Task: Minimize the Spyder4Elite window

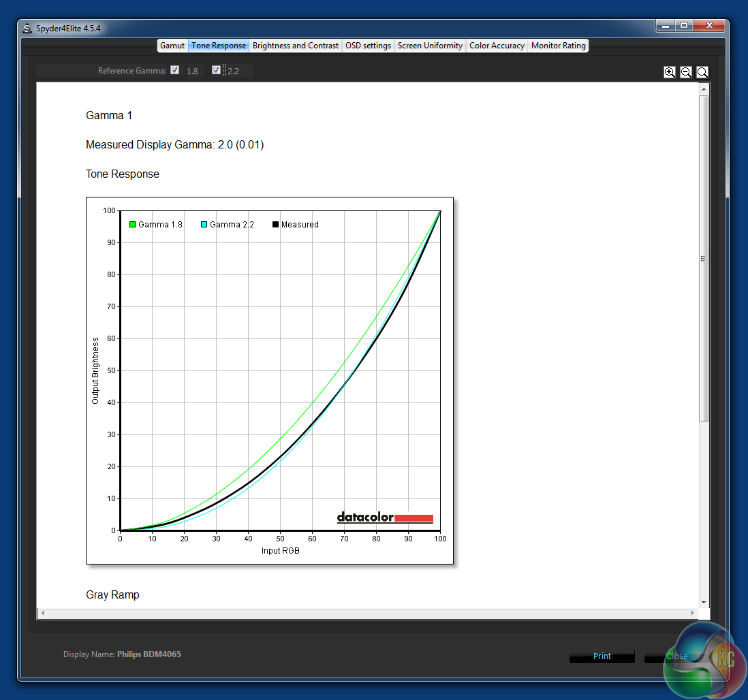Action: click(x=665, y=26)
